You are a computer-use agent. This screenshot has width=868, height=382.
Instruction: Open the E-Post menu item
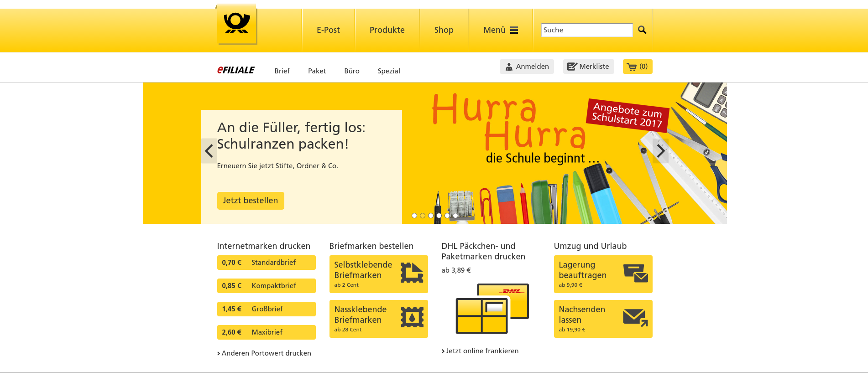[x=329, y=30]
